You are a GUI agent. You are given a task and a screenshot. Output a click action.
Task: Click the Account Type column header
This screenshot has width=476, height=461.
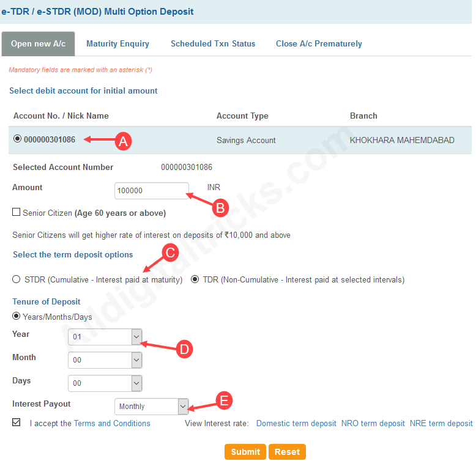click(x=242, y=116)
